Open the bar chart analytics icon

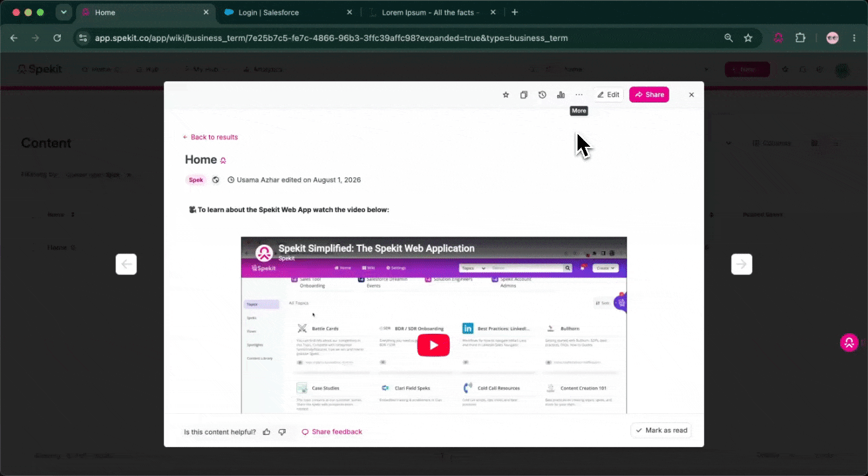click(x=561, y=95)
